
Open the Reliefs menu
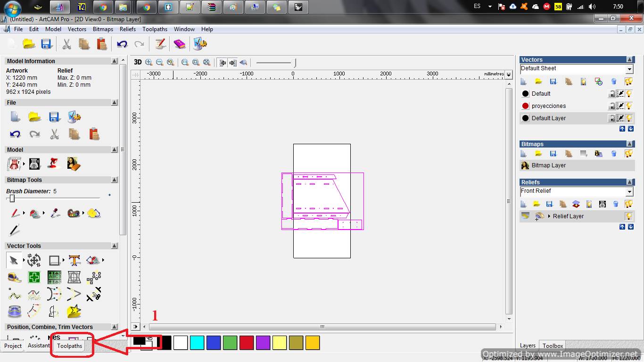[127, 29]
